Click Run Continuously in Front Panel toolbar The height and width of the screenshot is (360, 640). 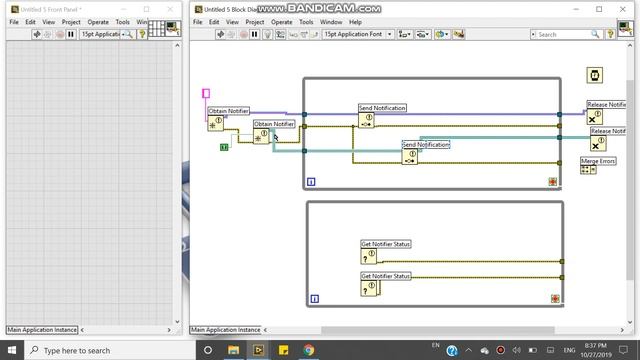[x=48, y=34]
